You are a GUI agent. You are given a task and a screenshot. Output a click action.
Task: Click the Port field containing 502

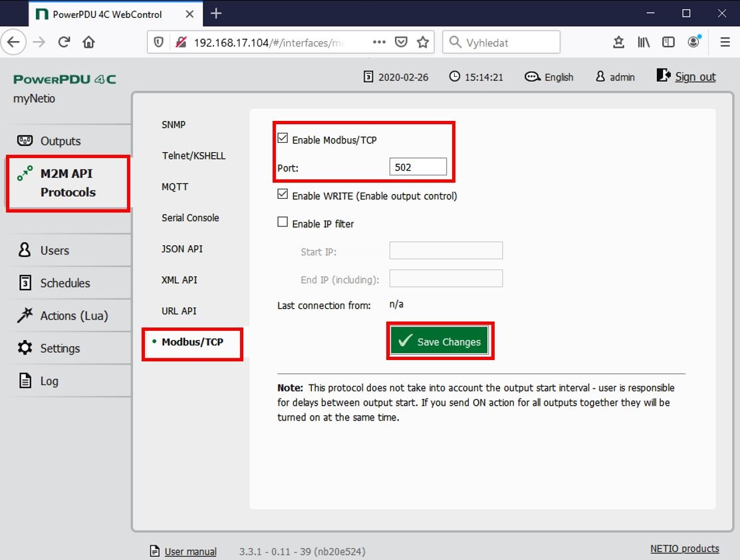point(418,167)
